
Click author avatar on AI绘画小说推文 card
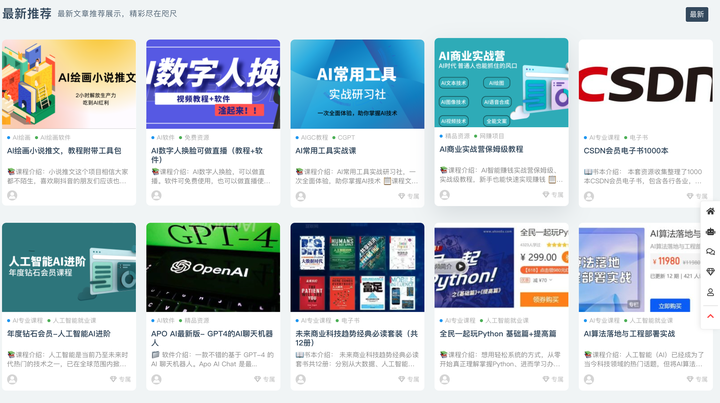click(x=12, y=195)
